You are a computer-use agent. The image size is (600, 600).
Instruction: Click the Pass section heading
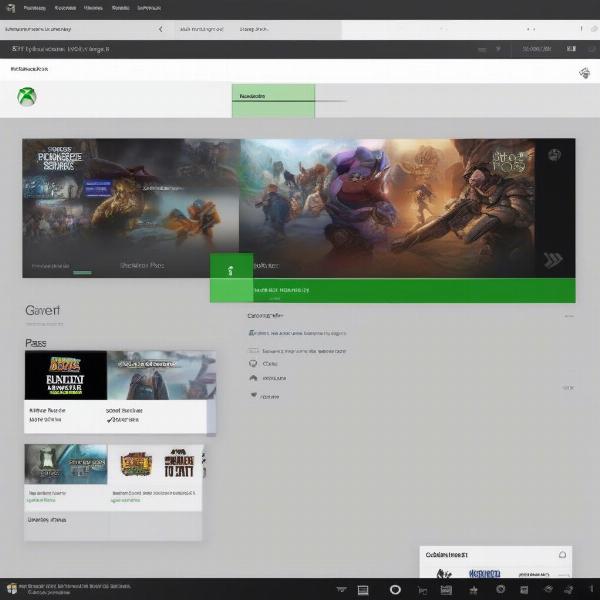click(36, 343)
